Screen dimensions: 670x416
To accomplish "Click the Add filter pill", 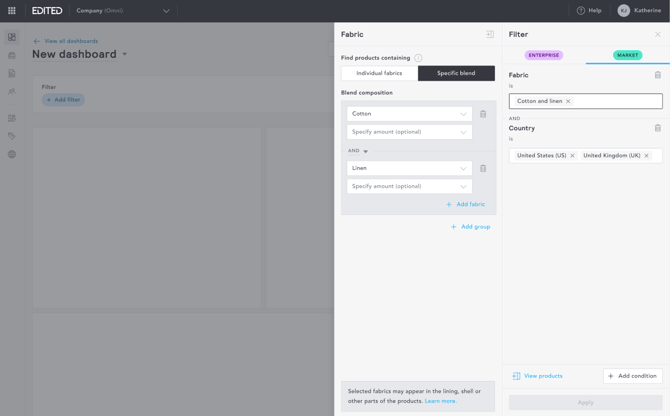I will [x=63, y=100].
